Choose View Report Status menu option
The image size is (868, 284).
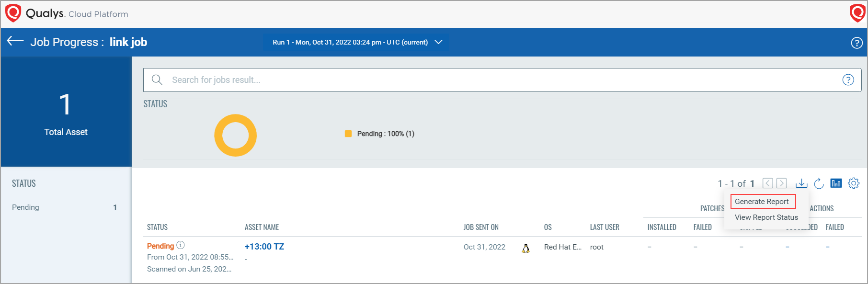[x=766, y=217]
